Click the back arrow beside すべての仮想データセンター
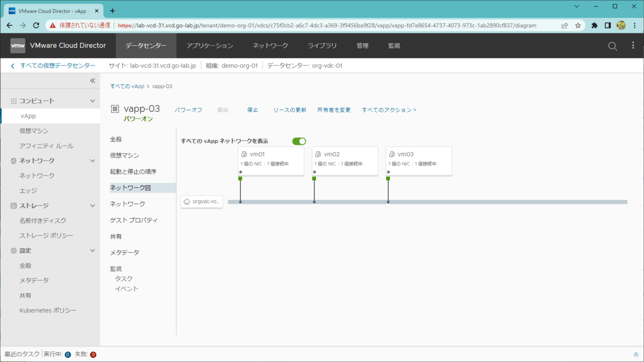Screen dimensions: 644x362 11,65
